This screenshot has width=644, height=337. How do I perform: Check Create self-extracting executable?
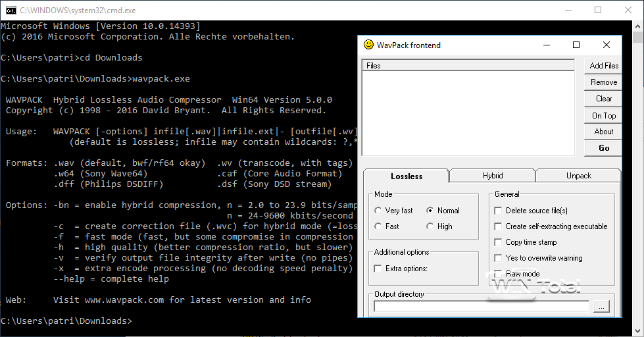pos(499,226)
